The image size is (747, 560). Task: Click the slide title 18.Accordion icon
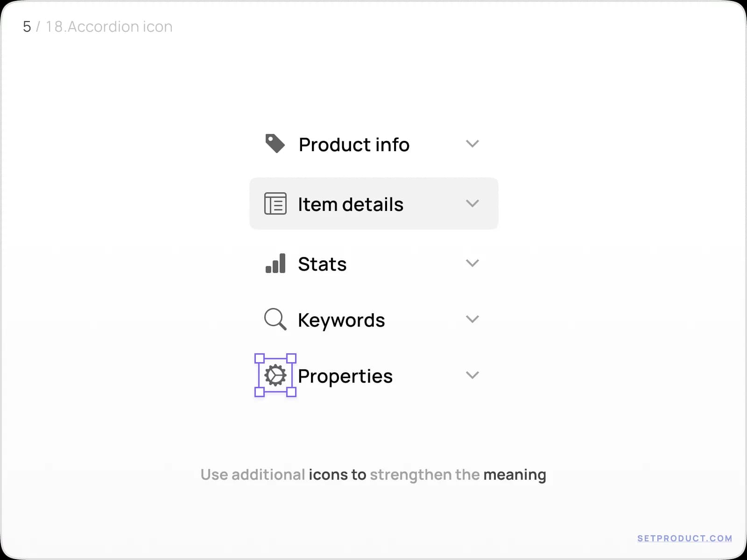108,27
